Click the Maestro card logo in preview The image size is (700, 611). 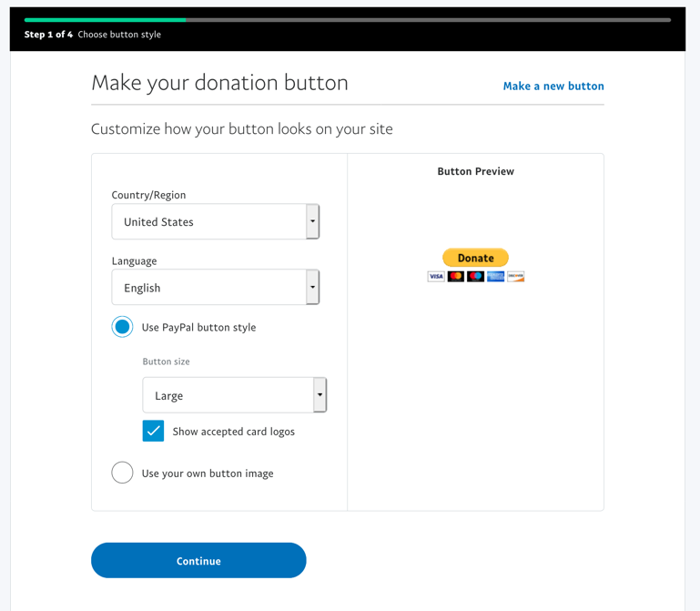point(475,277)
